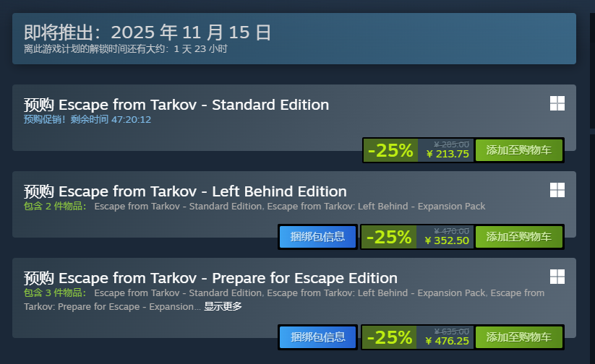The image size is (595, 364).
Task: Add Standard Edition to cart
Action: [x=518, y=150]
